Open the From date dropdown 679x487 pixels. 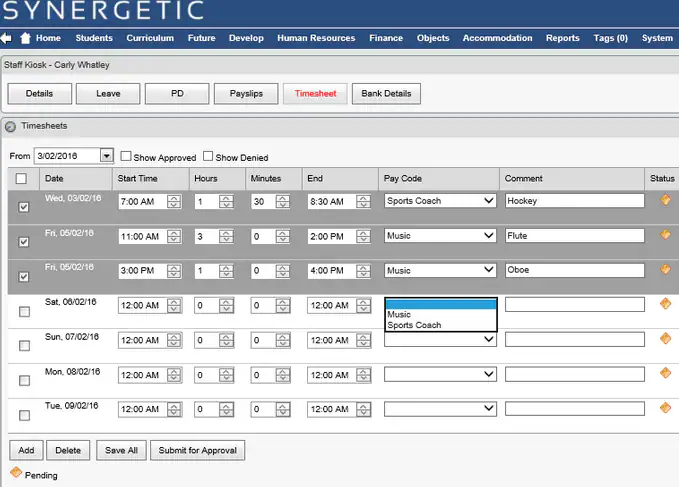point(106,156)
